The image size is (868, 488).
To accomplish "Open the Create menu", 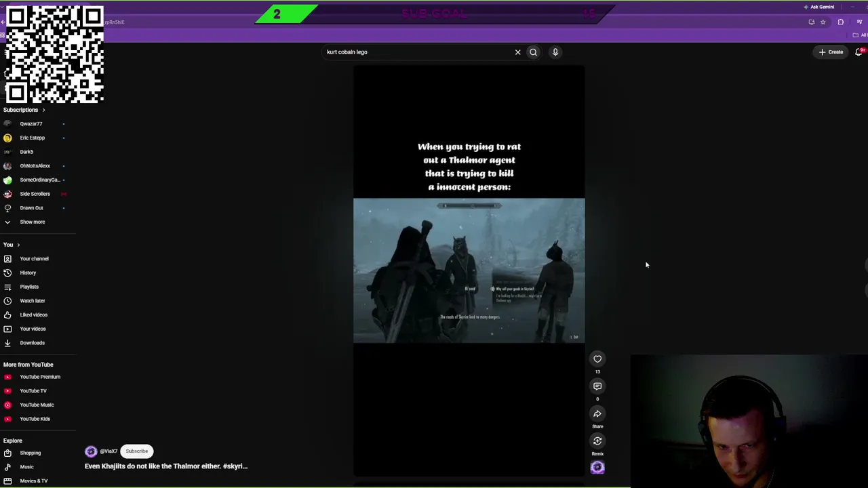I will click(x=831, y=52).
